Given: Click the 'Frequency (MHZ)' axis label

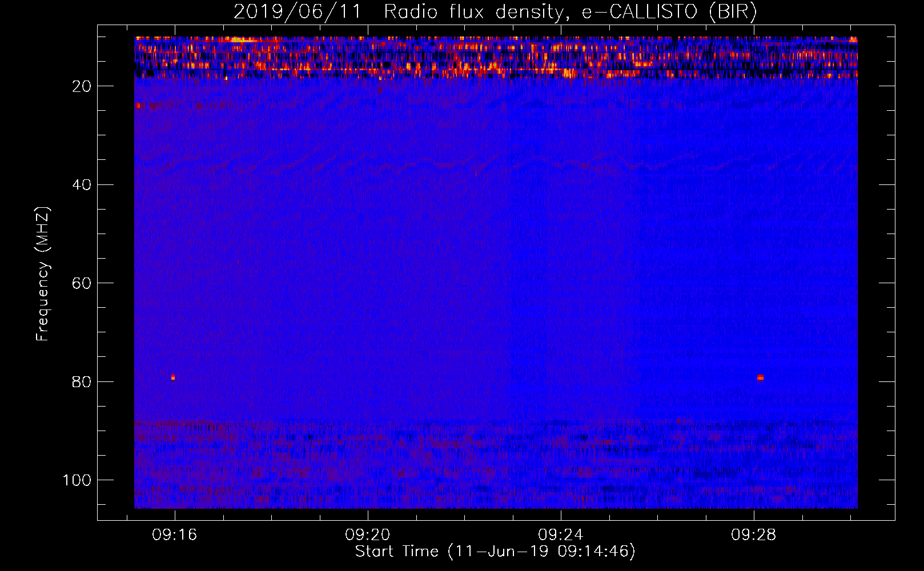Looking at the screenshot, I should (x=43, y=274).
